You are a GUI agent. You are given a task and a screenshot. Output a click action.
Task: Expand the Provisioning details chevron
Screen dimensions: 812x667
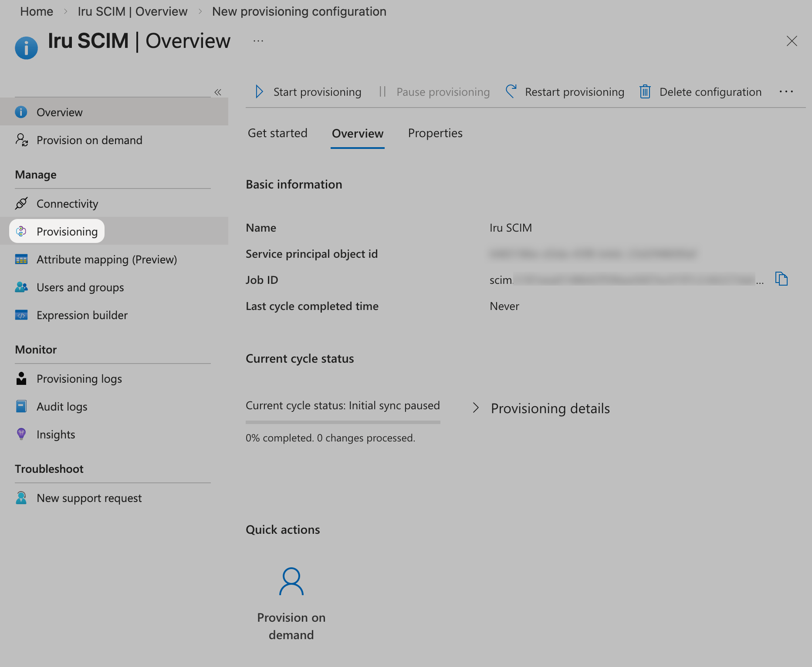476,408
